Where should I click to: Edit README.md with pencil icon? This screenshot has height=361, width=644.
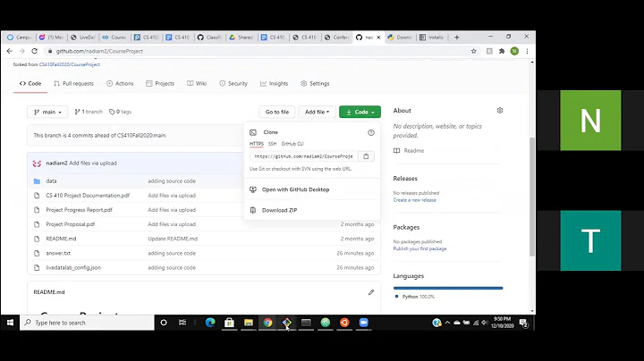click(x=371, y=292)
